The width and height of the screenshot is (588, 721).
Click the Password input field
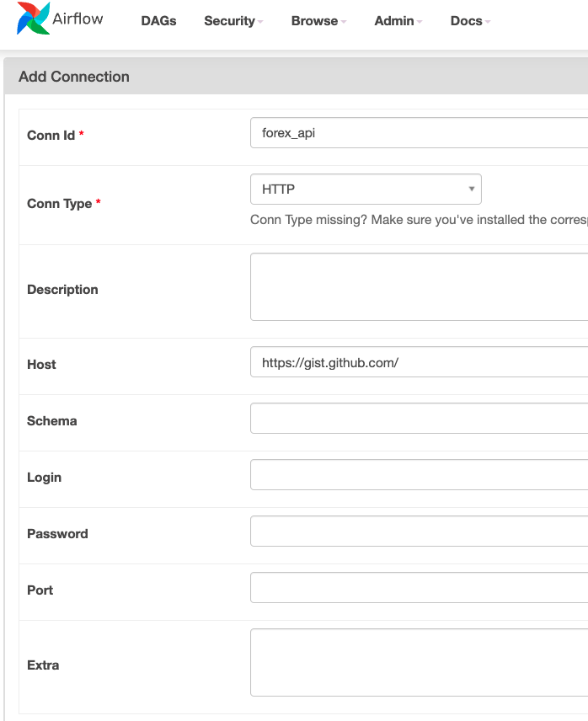(420, 531)
